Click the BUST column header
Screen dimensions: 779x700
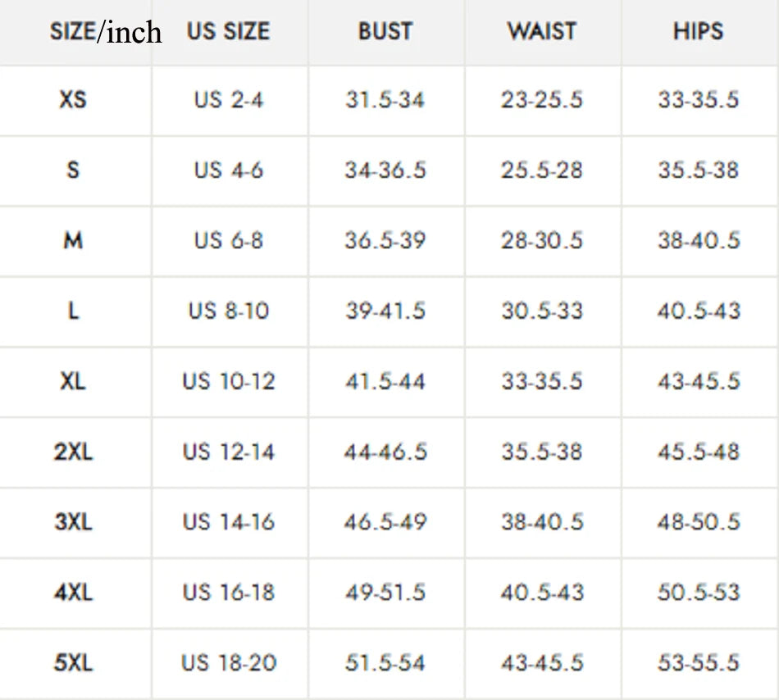tap(385, 32)
